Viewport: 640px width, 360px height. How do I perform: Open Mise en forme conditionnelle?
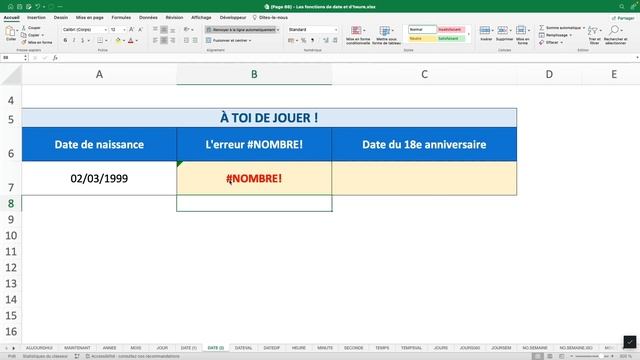(x=358, y=35)
